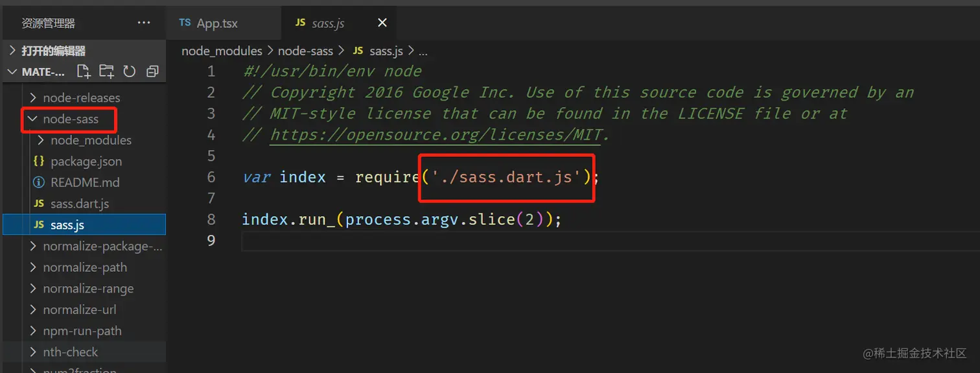
Task: Click the require keyword on line 6
Action: tap(387, 177)
